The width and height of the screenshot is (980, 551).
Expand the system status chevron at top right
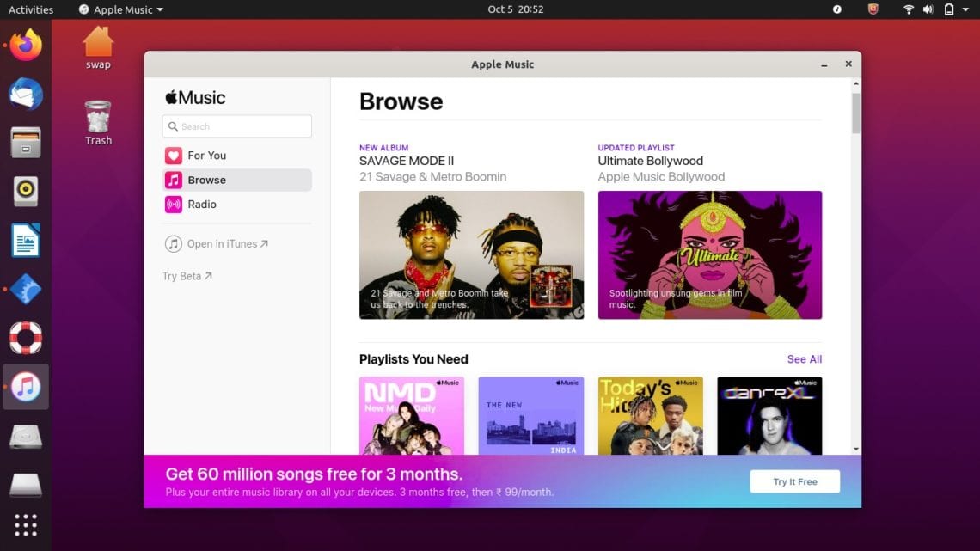click(967, 9)
